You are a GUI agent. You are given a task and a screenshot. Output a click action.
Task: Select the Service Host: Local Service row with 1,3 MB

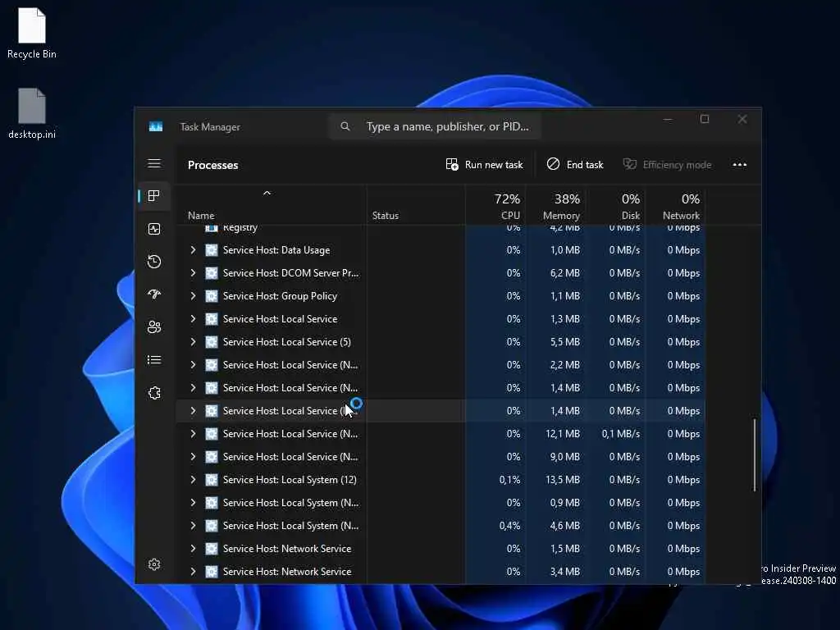(441, 319)
